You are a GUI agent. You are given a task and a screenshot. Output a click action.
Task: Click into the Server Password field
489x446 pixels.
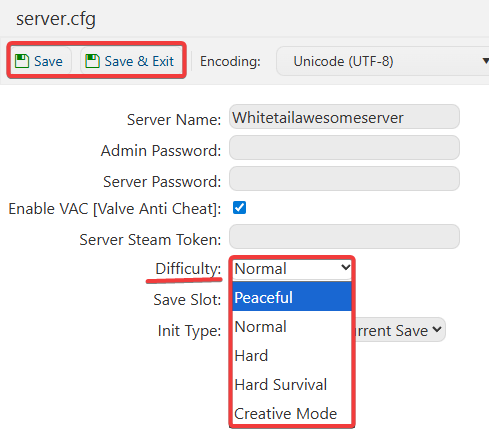pyautogui.click(x=344, y=179)
